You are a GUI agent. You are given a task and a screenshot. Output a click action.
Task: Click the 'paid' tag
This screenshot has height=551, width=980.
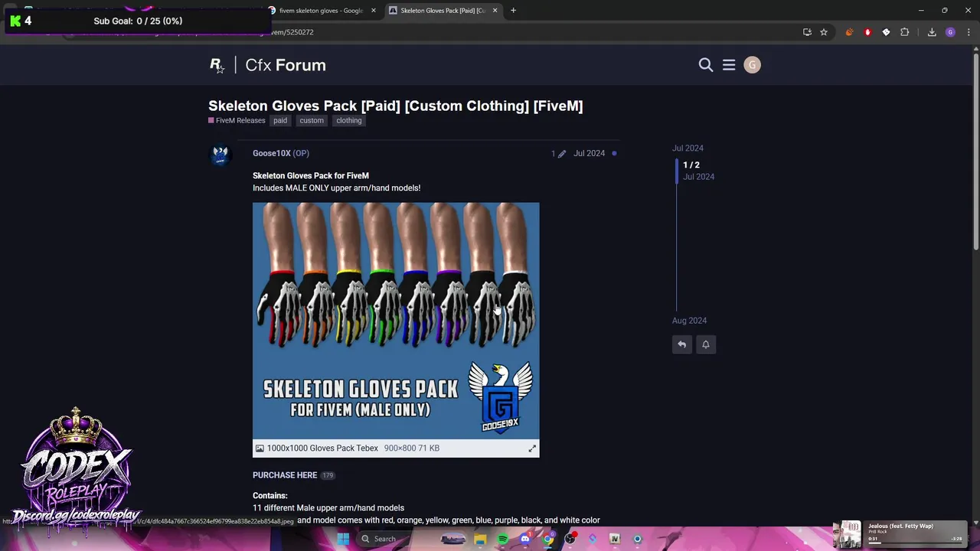point(280,120)
